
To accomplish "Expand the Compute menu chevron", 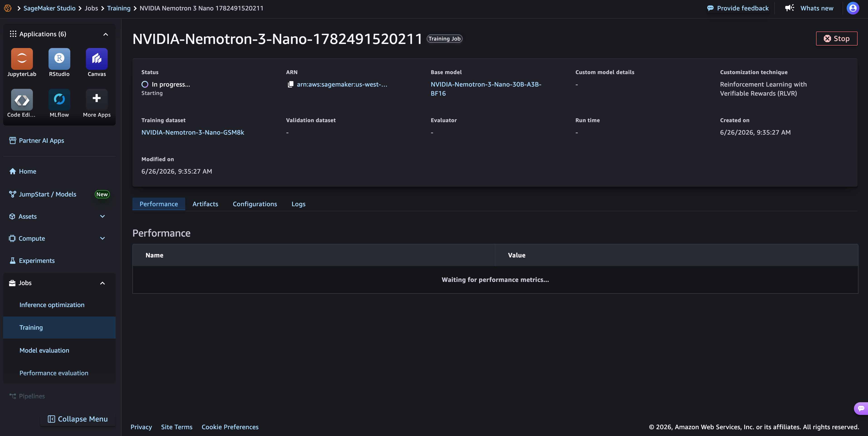I will click(x=102, y=238).
